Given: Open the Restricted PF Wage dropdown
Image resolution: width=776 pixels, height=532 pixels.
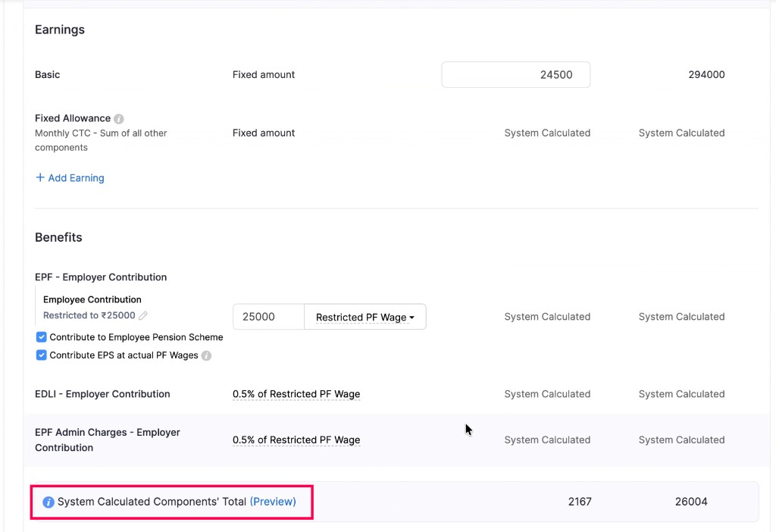Looking at the screenshot, I should pyautogui.click(x=365, y=317).
